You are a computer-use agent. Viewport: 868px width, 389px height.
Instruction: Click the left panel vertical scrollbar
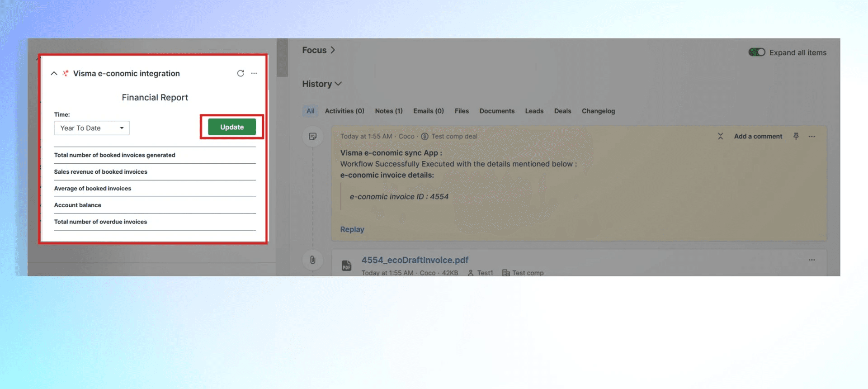pyautogui.click(x=283, y=58)
